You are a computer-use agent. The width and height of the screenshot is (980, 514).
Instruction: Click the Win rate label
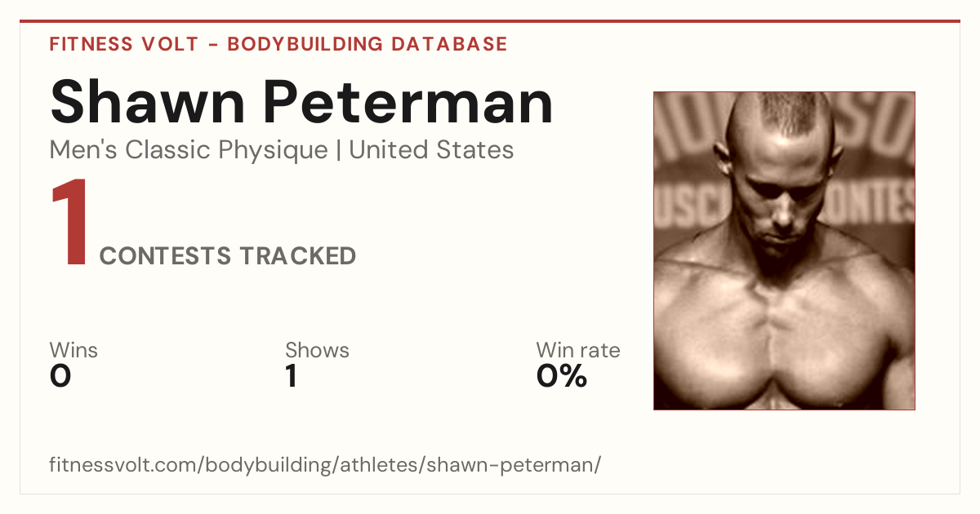tap(578, 351)
